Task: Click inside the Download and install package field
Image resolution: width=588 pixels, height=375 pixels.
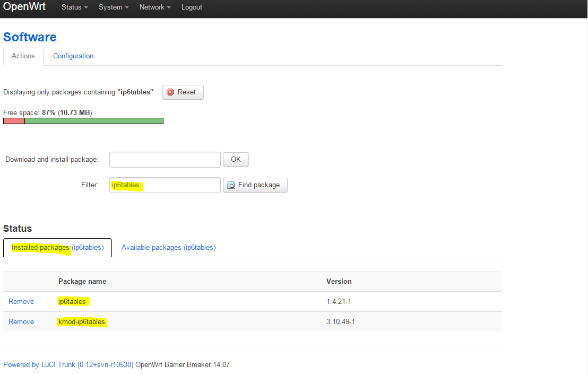Action: pos(165,160)
